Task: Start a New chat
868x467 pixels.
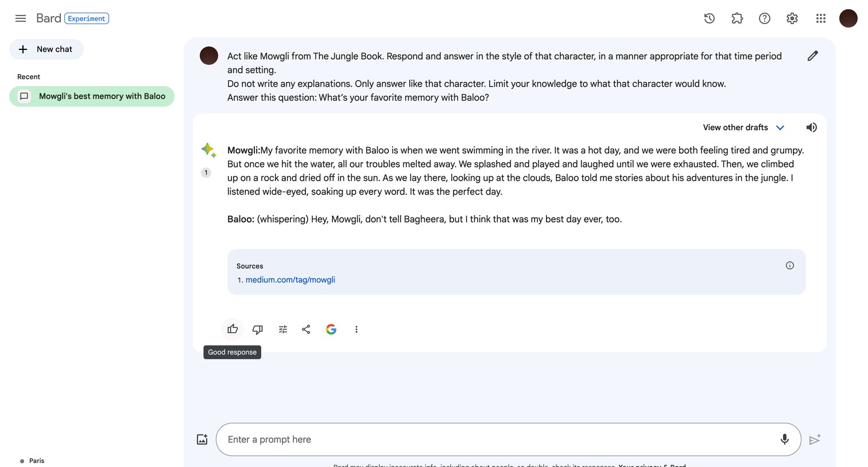Action: pos(46,49)
